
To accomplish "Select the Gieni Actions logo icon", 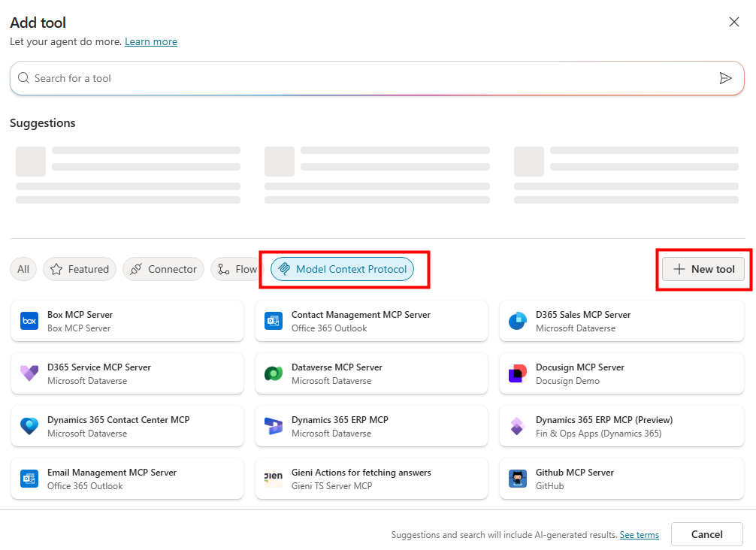I will tap(274, 479).
